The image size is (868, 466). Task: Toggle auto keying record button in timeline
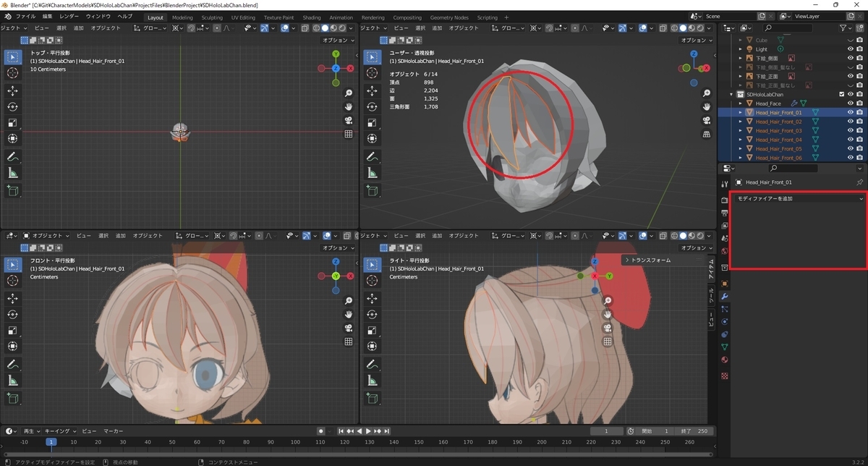[x=320, y=431]
